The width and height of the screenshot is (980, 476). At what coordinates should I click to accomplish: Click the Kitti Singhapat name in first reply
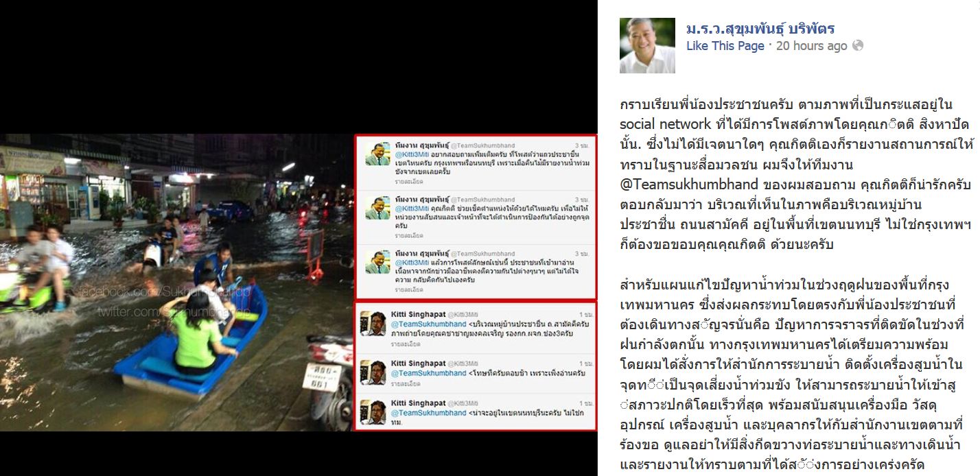coord(418,314)
